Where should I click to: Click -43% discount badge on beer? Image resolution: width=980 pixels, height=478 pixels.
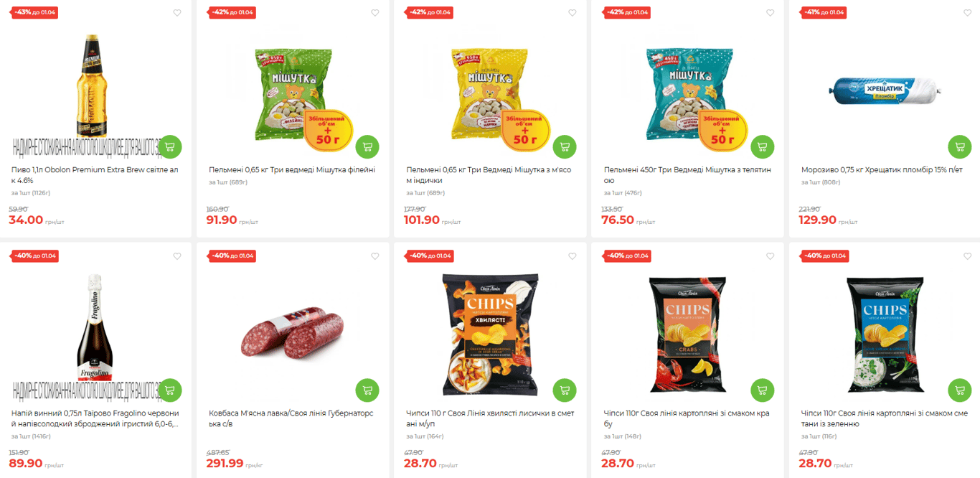coord(34,12)
